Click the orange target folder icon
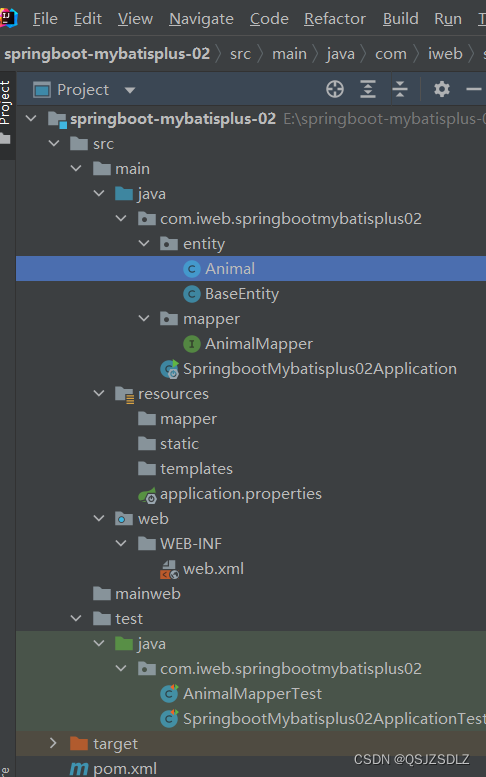486x777 pixels. tap(79, 743)
